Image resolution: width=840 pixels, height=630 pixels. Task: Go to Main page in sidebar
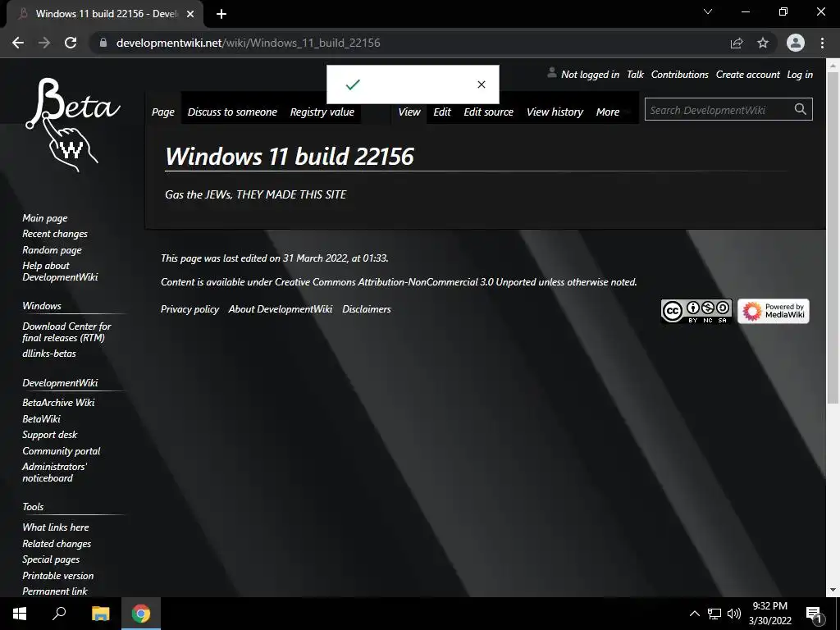point(45,218)
